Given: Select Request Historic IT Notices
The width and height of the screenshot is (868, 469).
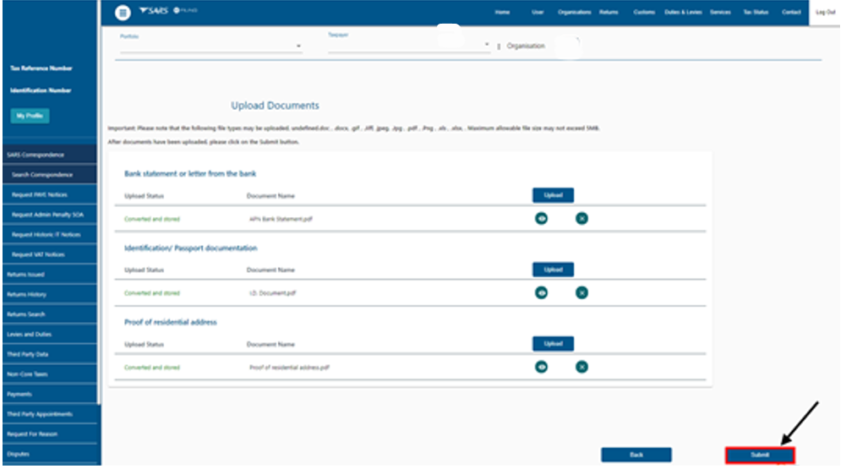Looking at the screenshot, I should coord(46,234).
